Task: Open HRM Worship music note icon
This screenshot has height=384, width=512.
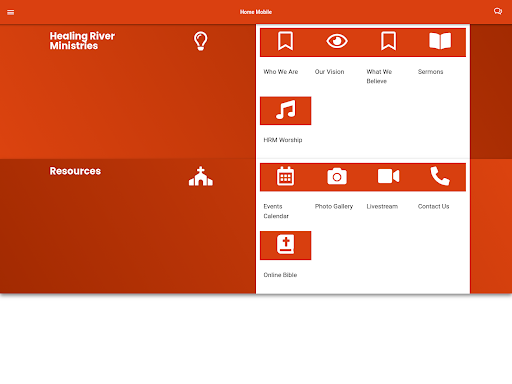Action: tap(286, 110)
